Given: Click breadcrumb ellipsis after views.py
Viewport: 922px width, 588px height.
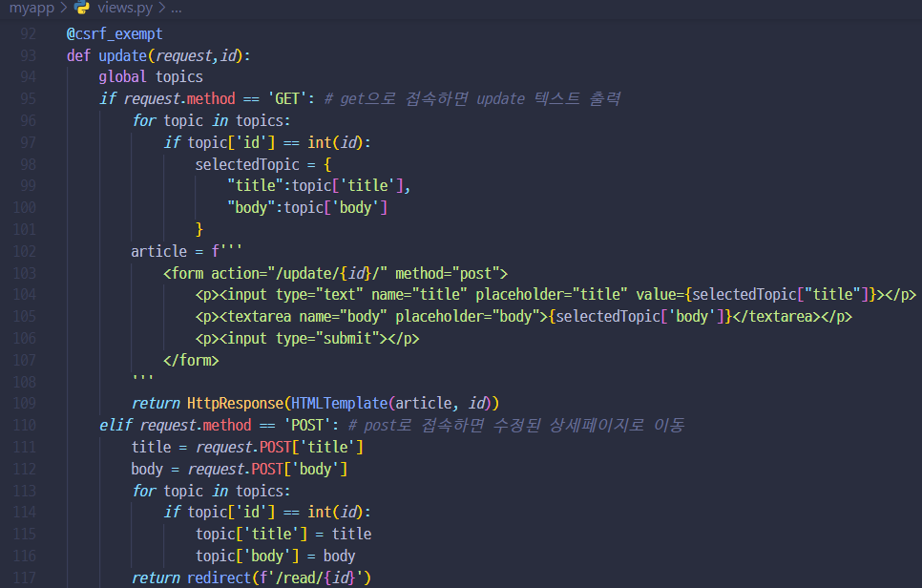Looking at the screenshot, I should [177, 9].
